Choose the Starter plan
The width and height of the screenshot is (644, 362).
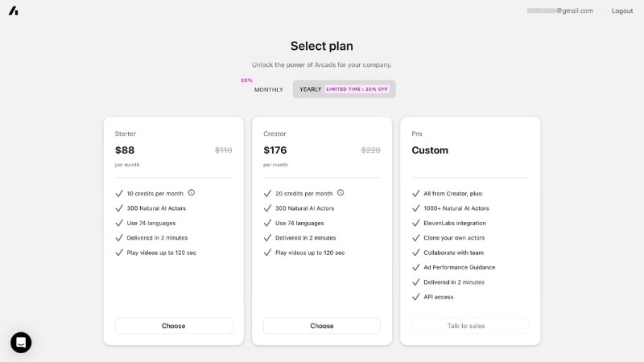173,326
